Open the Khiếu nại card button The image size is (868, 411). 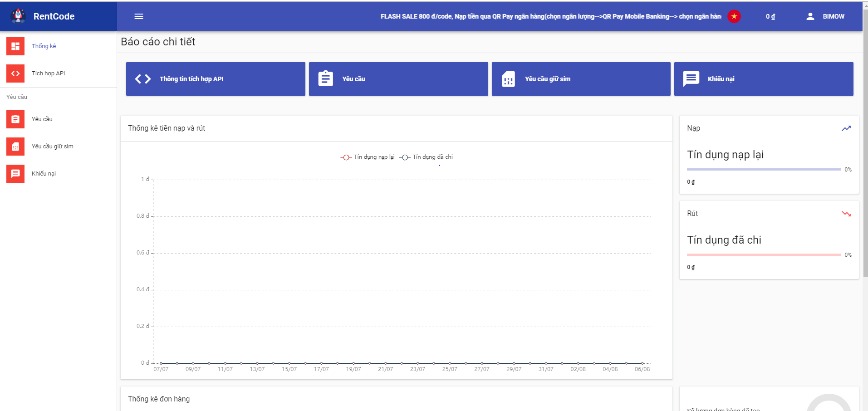(764, 79)
